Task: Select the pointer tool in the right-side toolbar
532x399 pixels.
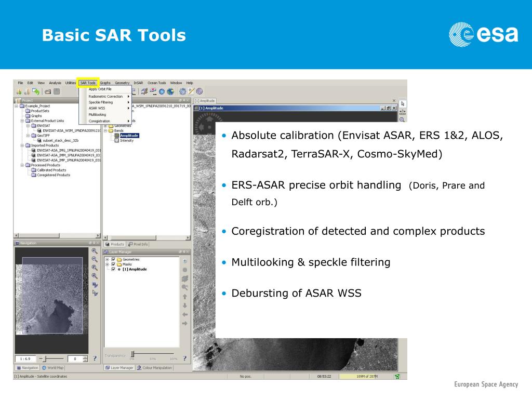Action: (x=403, y=104)
